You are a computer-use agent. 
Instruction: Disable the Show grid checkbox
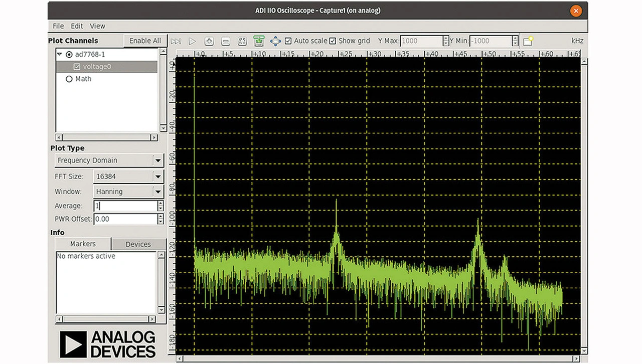coord(333,41)
